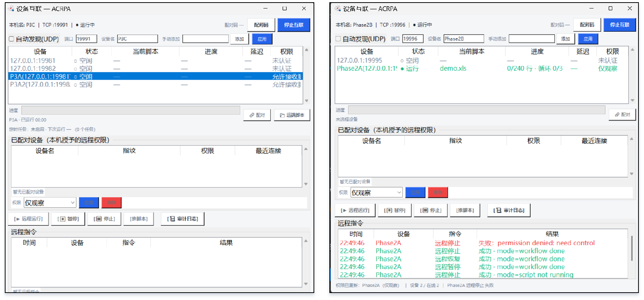Click 添加 button in the P3C window

[x=239, y=39]
